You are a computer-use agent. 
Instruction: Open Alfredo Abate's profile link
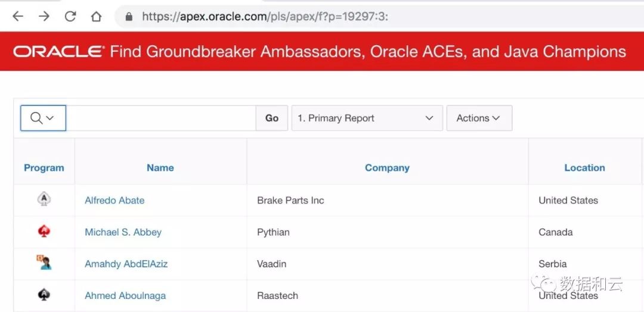pos(114,200)
